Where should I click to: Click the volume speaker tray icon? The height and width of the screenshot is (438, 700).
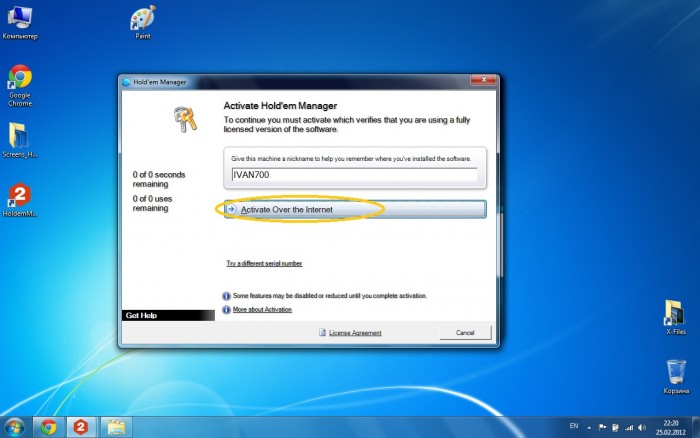pos(642,428)
